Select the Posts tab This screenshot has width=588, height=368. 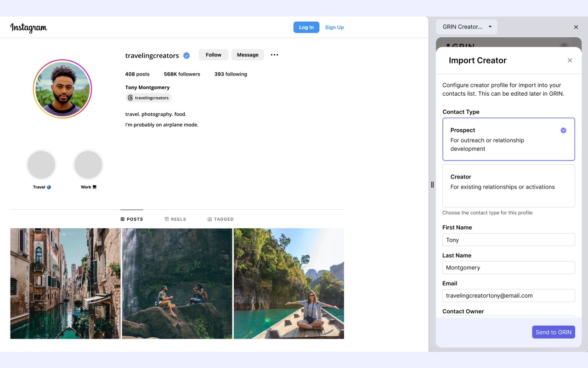coord(132,219)
